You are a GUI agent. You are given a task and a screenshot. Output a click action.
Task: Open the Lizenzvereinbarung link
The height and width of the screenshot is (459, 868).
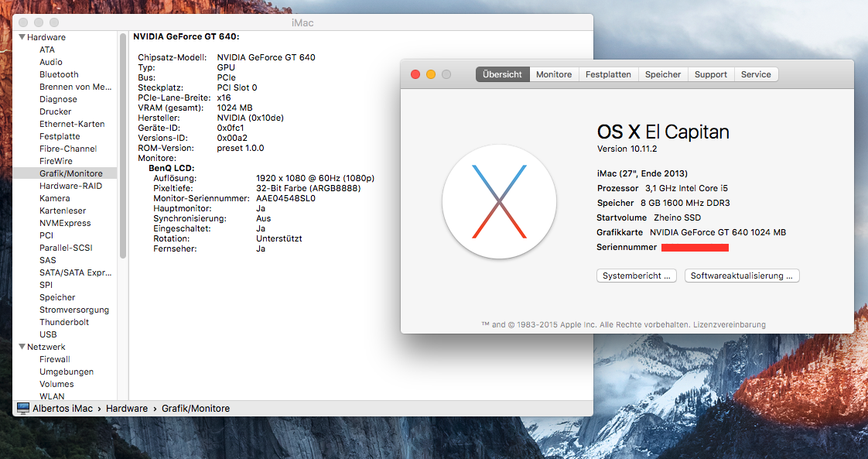(x=729, y=324)
